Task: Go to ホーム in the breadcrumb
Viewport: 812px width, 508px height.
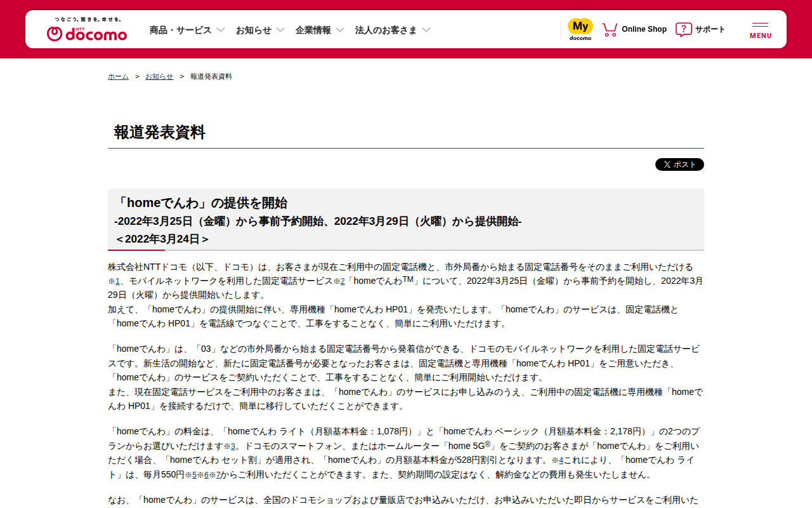Action: tap(118, 76)
